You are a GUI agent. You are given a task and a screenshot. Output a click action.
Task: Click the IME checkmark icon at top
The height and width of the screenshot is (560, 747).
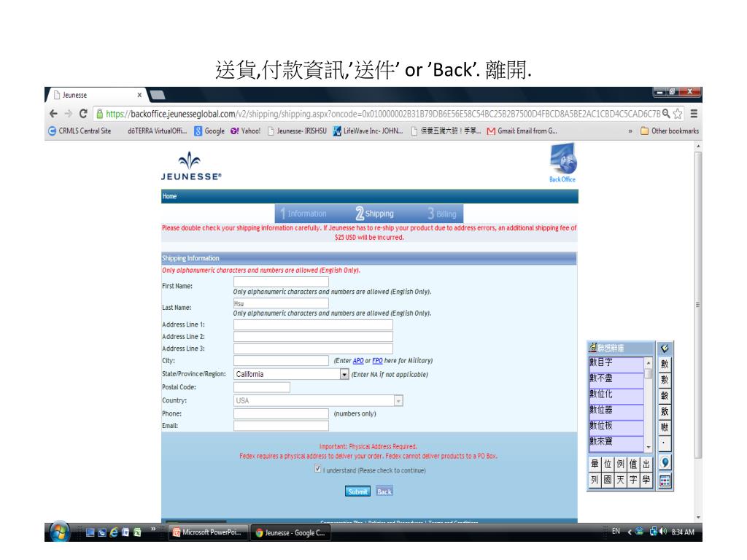coord(665,348)
